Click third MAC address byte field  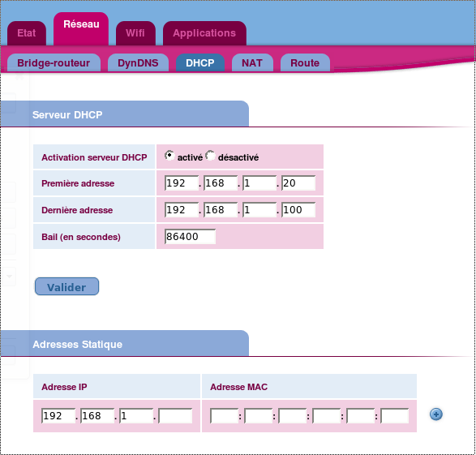point(292,415)
